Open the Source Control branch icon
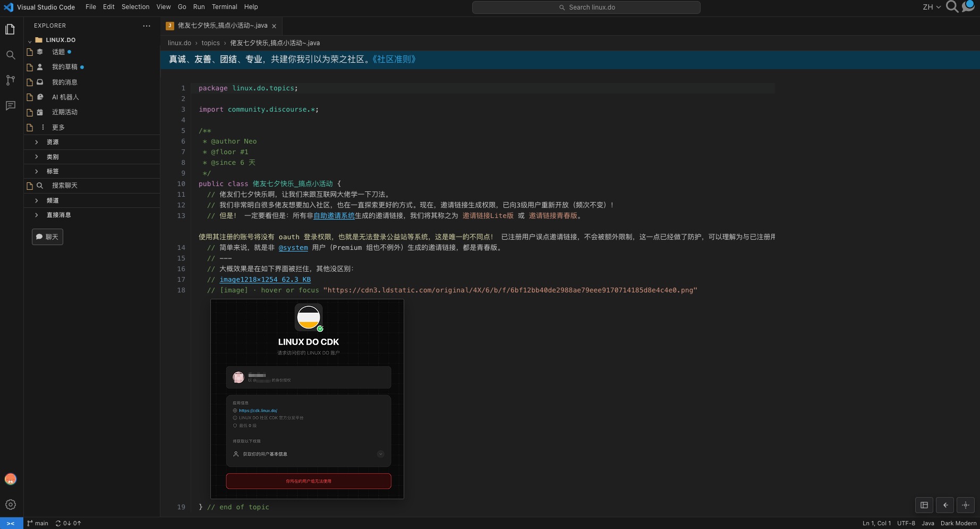This screenshot has height=529, width=980. (x=10, y=80)
